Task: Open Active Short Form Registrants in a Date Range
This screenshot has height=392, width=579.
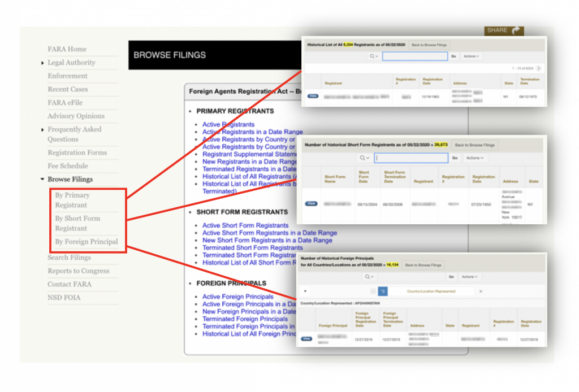Action: [270, 233]
